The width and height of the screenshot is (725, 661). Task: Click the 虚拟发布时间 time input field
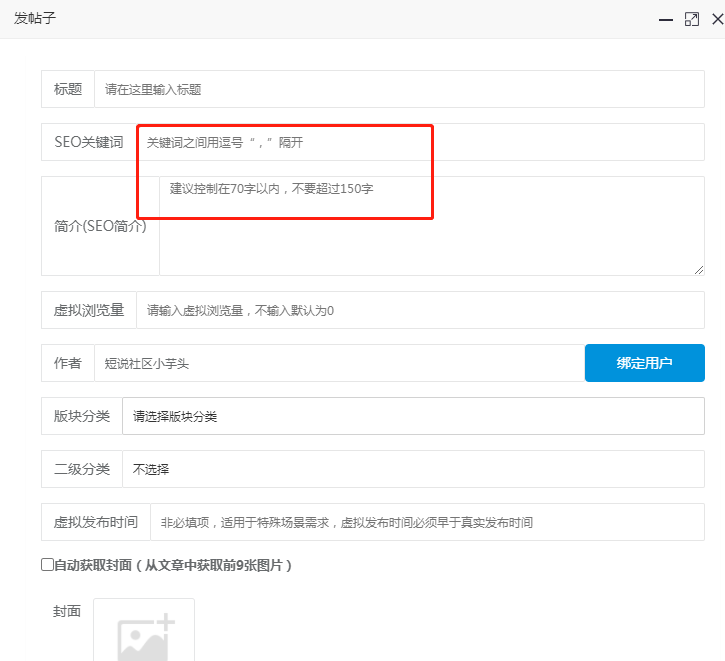point(427,522)
